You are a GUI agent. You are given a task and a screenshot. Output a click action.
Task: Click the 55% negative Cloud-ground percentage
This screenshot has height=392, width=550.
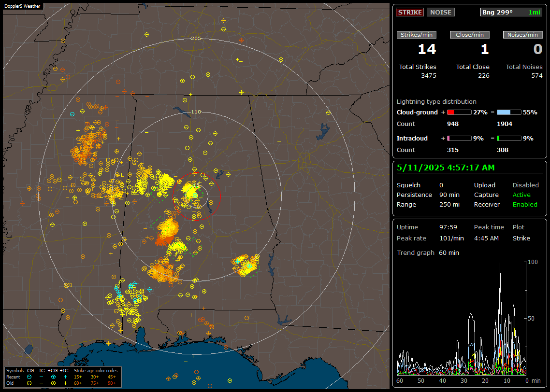(530, 112)
